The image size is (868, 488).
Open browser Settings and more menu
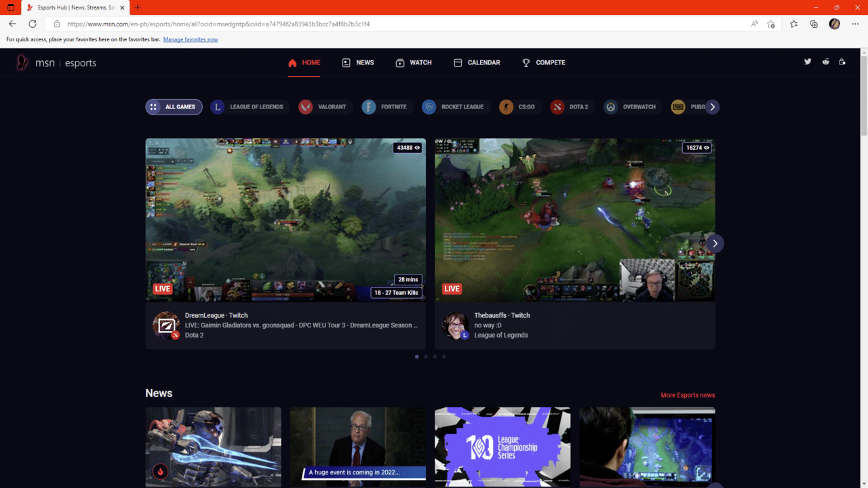[855, 24]
